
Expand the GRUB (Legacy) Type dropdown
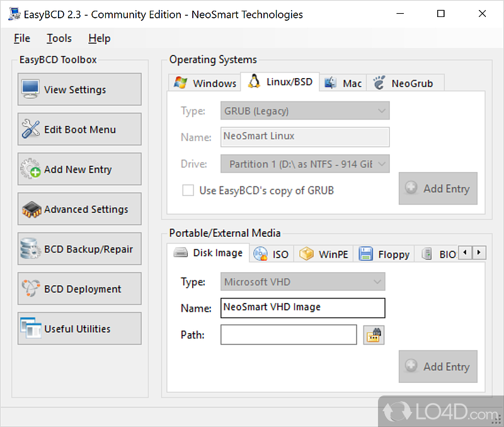(306, 111)
